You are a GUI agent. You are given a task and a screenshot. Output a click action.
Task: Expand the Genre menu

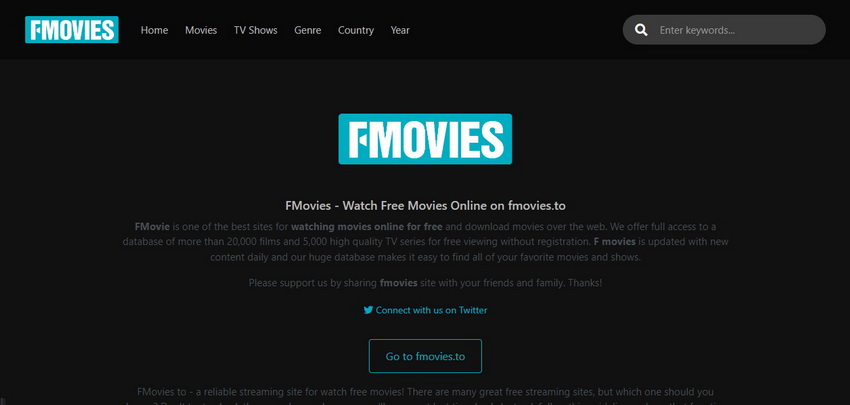point(307,30)
